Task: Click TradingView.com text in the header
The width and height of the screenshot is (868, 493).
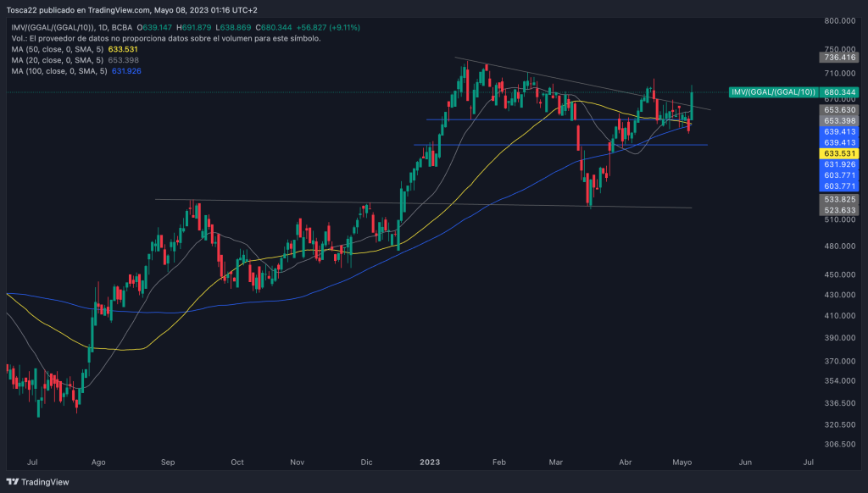Action: coord(119,10)
